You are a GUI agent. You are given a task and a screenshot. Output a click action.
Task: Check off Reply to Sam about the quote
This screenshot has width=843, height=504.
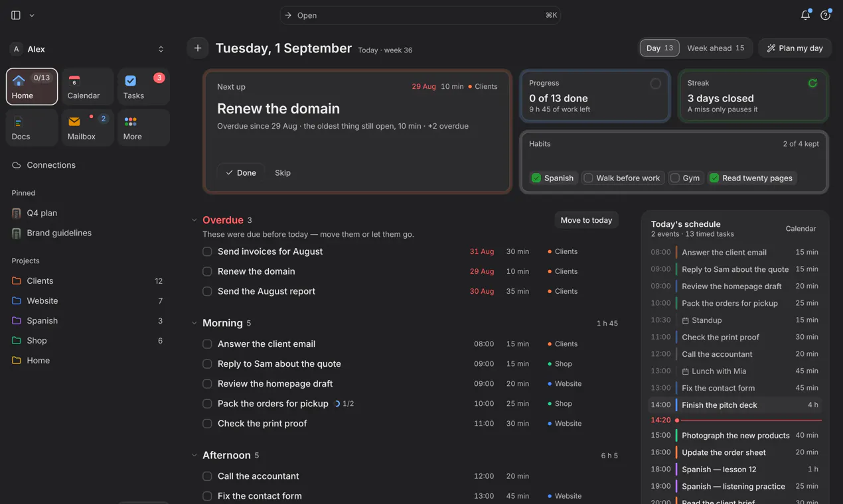click(x=207, y=364)
